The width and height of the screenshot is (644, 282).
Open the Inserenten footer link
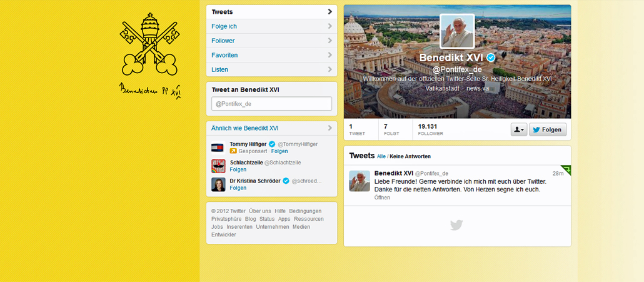point(239,226)
